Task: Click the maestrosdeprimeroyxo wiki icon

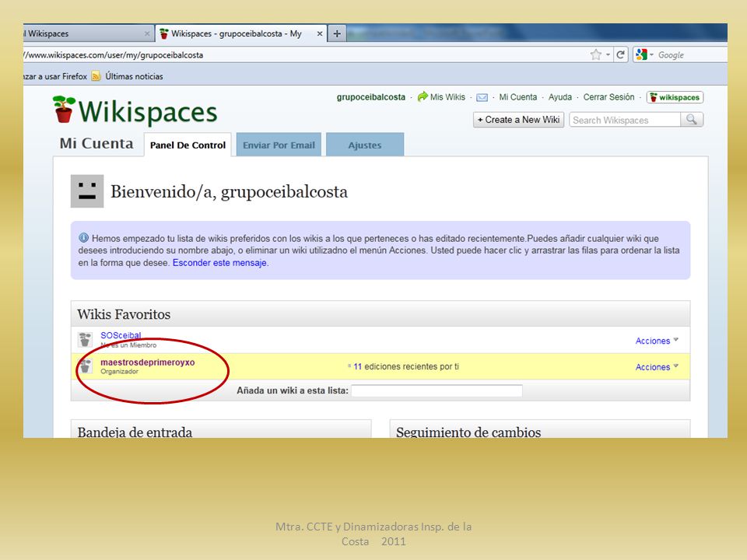Action: click(85, 366)
